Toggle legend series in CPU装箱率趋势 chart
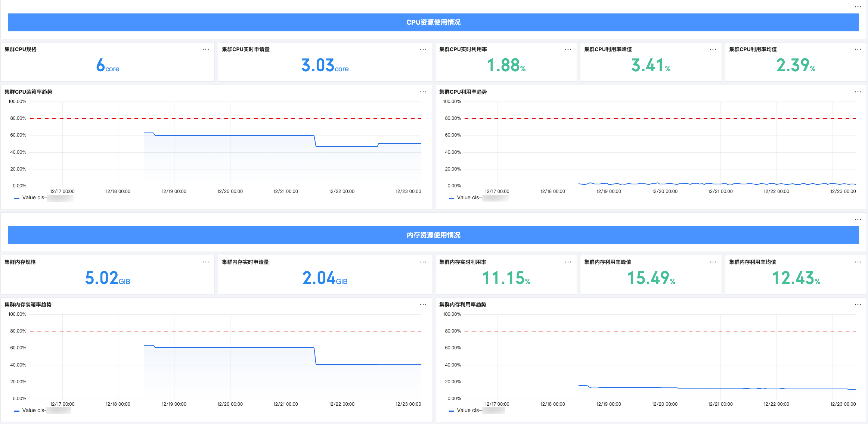 point(34,198)
